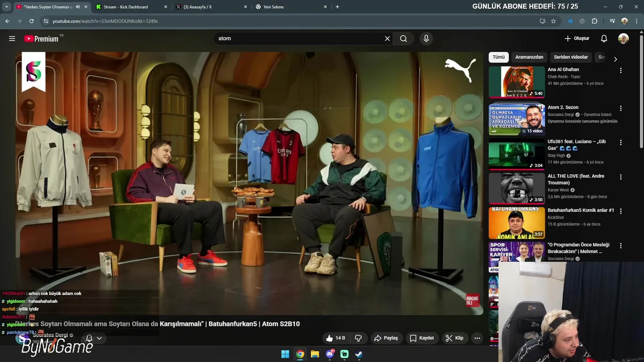Open the YouTube guide hamburger menu
The height and width of the screenshot is (362, 644).
coord(12,39)
